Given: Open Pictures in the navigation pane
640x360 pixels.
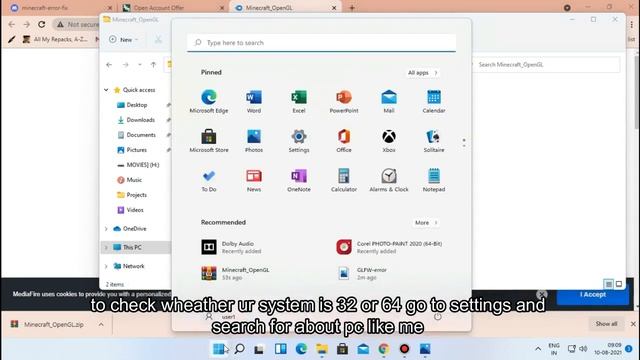Looking at the screenshot, I should 136,150.
